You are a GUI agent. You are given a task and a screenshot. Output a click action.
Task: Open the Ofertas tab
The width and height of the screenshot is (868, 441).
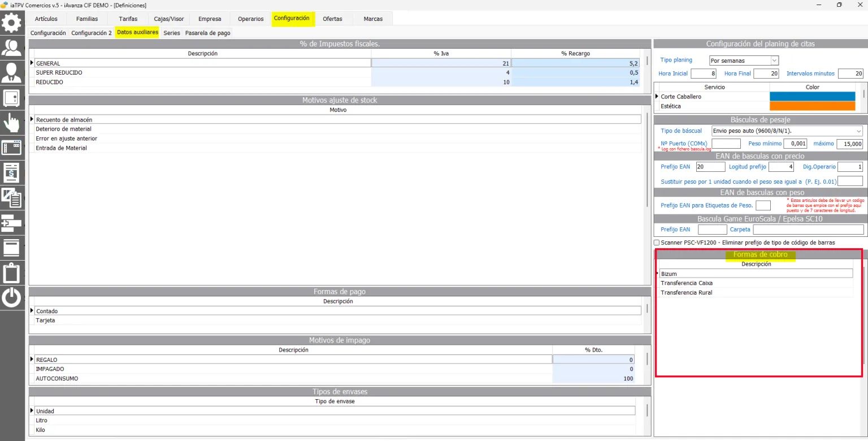click(x=332, y=19)
